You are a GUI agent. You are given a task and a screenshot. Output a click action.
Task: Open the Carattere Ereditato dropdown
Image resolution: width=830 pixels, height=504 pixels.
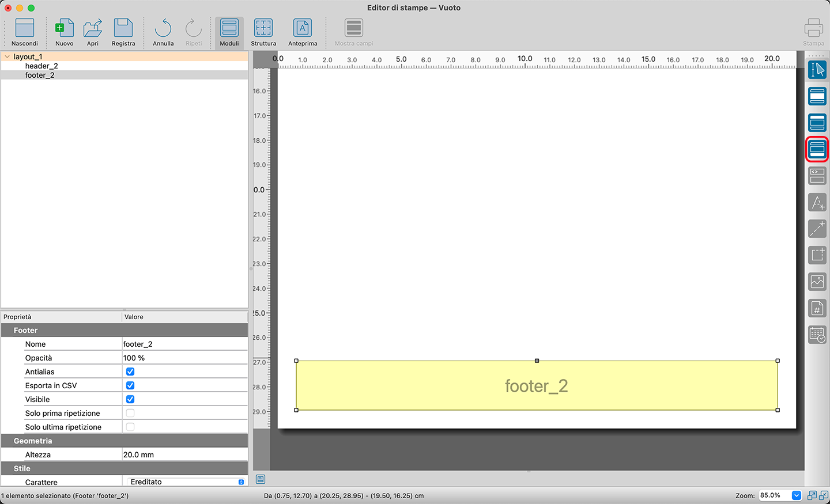click(x=241, y=482)
